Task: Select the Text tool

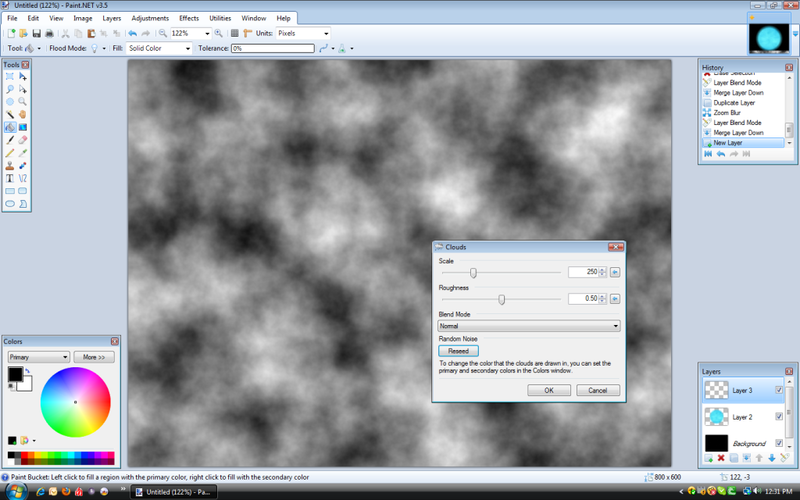Action: tap(10, 179)
